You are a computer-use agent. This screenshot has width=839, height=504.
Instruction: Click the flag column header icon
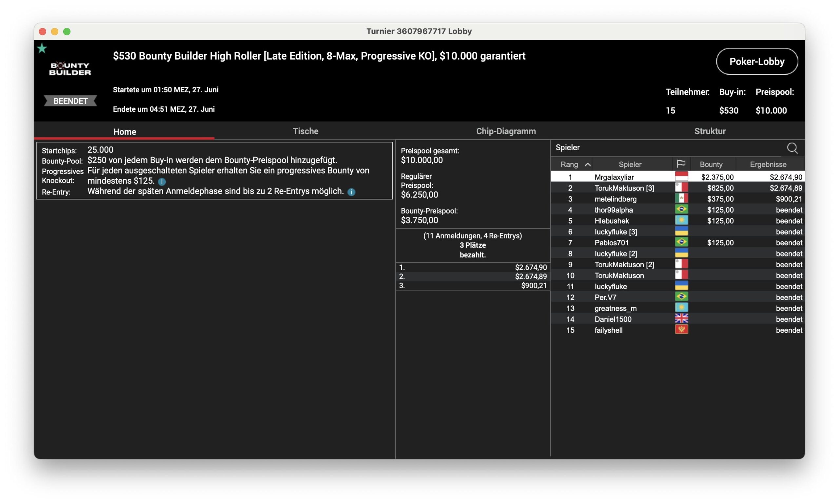click(x=681, y=164)
